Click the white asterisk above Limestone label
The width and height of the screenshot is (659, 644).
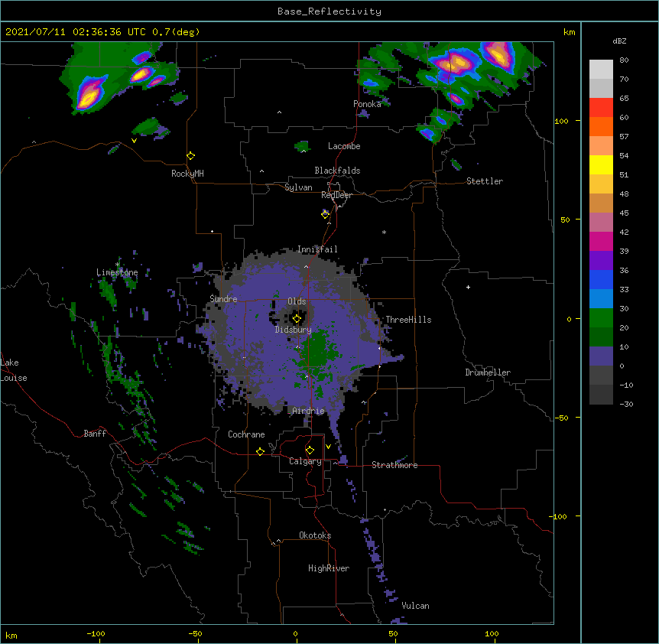coord(117,265)
